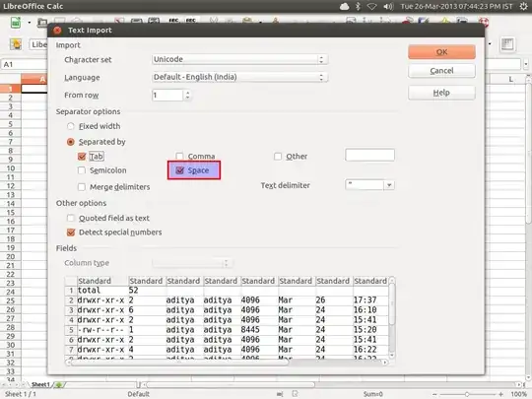Click 'Sum=0' in the status bar

click(x=372, y=394)
